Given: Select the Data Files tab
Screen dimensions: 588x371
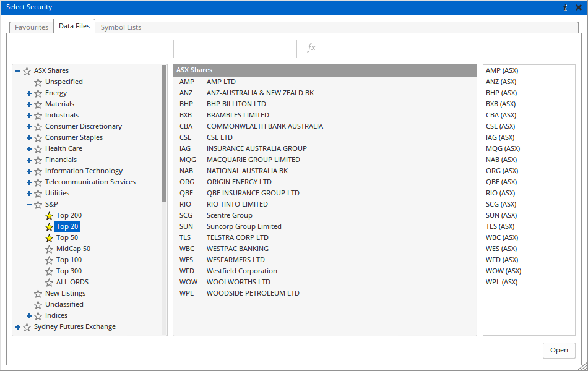Looking at the screenshot, I should 74,26.
